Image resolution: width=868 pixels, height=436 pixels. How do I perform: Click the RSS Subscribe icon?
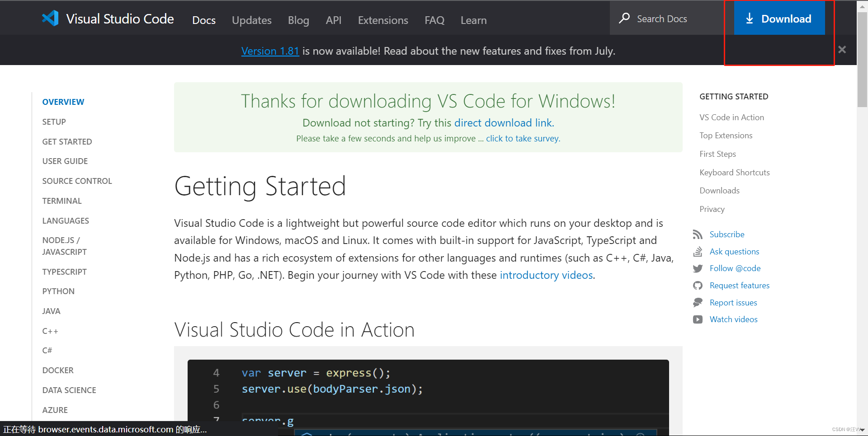(698, 234)
